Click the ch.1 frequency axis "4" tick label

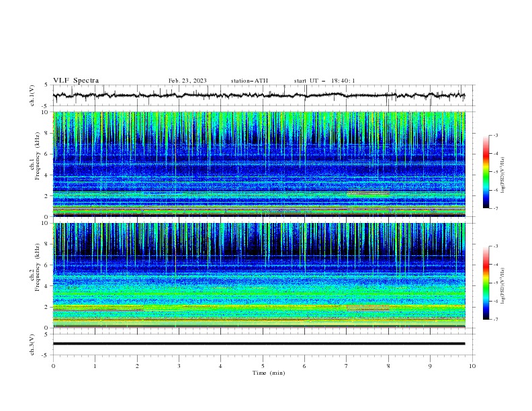[x=46, y=175]
